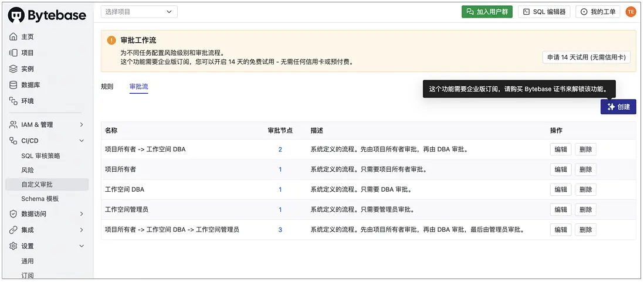Click the 设置 gear icon
This screenshot has width=644, height=282.
click(13, 246)
